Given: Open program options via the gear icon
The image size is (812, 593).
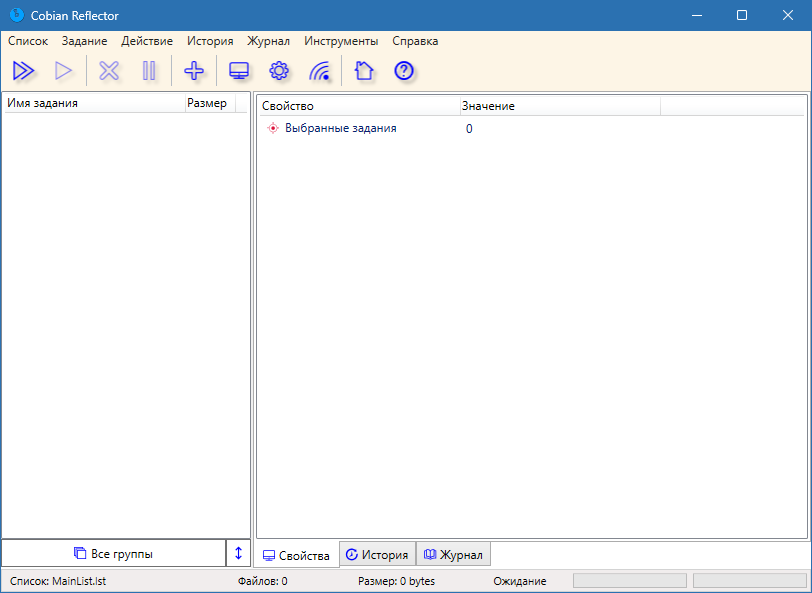Looking at the screenshot, I should coord(279,70).
